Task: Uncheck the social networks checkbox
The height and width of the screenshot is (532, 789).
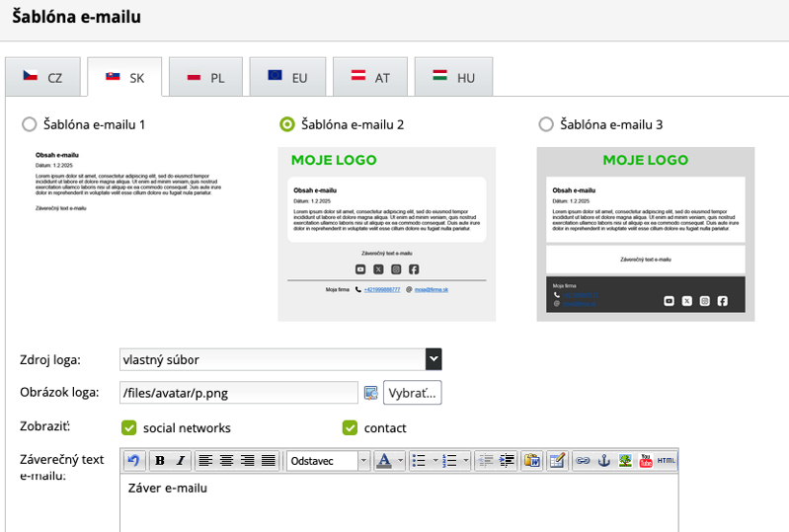Action: pyautogui.click(x=128, y=427)
